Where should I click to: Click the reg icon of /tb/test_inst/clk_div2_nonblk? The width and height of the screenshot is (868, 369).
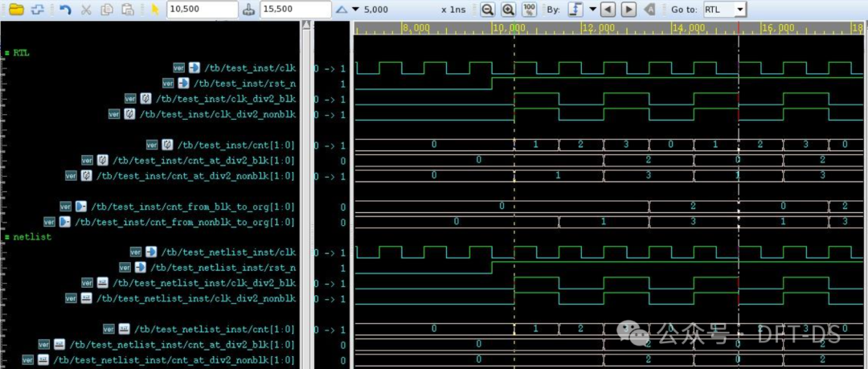pyautogui.click(x=129, y=115)
